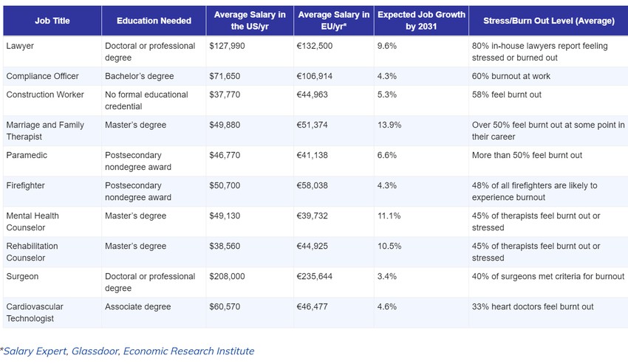Select the Mental Health Counselor cell
The height and width of the screenshot is (364, 628).
click(33, 222)
